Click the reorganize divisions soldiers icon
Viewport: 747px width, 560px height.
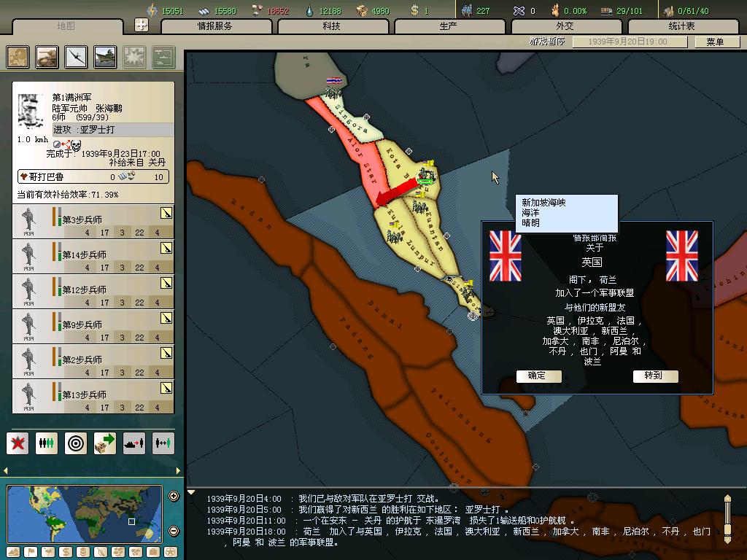tap(47, 443)
